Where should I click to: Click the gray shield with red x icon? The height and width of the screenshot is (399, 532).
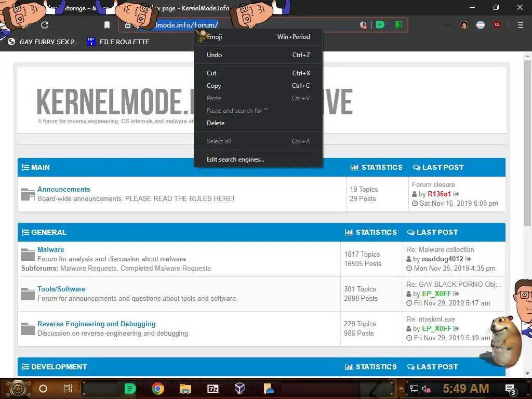[x=363, y=25]
